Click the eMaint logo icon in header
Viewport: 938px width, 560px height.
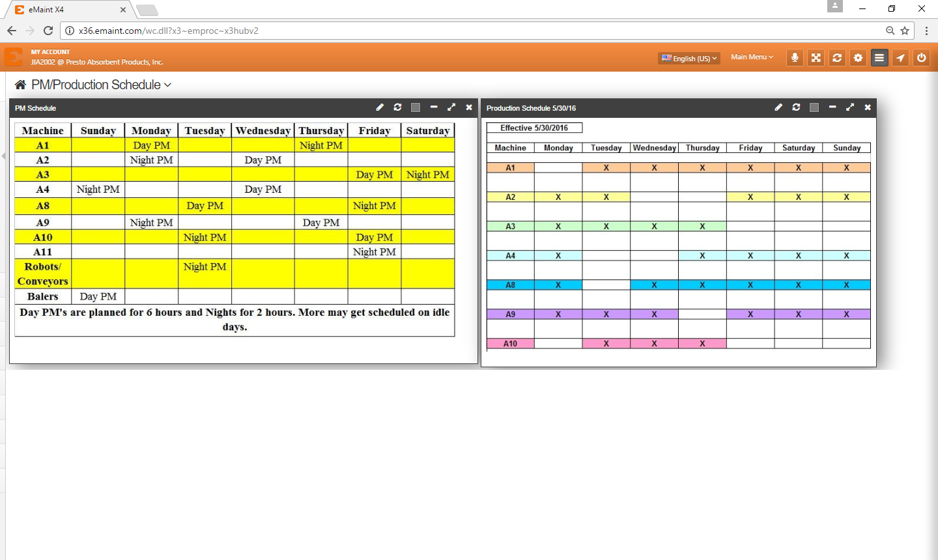coord(13,57)
